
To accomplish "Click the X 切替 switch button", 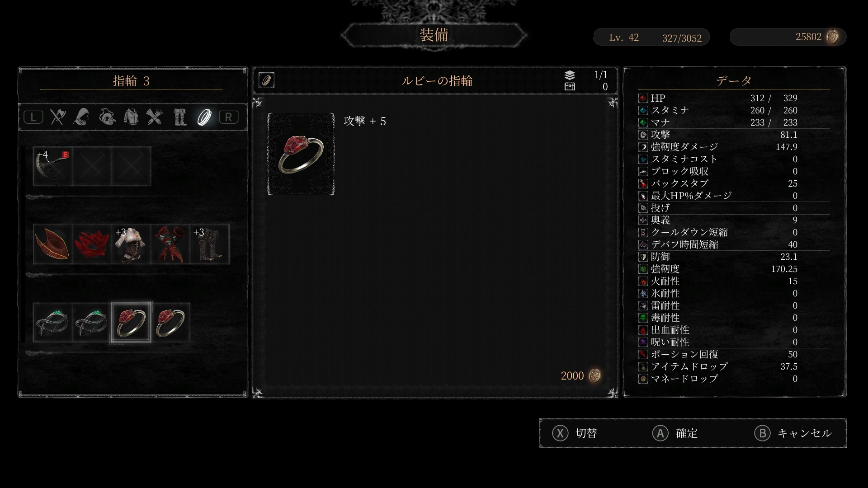I will click(x=575, y=433).
